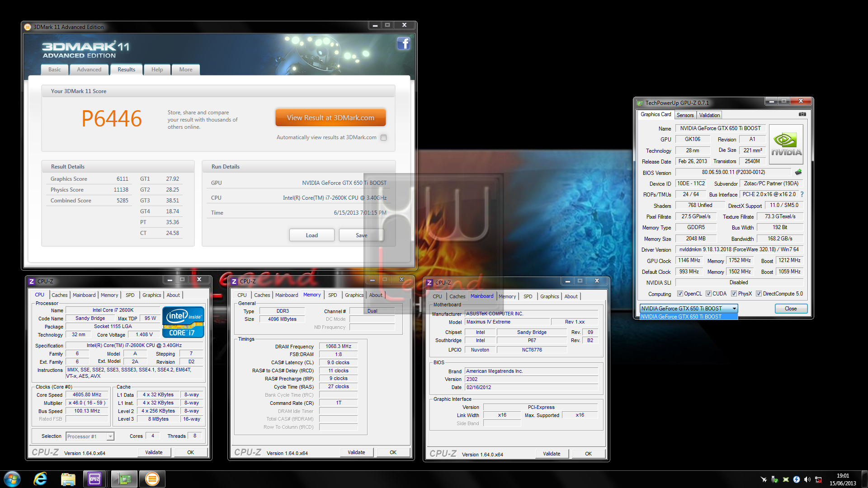Click the blue lightning bolt tray icon
Image resolution: width=868 pixels, height=488 pixels.
click(x=797, y=479)
